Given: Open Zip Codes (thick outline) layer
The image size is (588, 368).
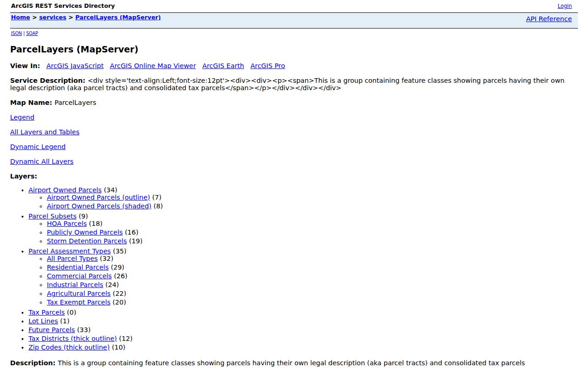Looking at the screenshot, I should [69, 347].
